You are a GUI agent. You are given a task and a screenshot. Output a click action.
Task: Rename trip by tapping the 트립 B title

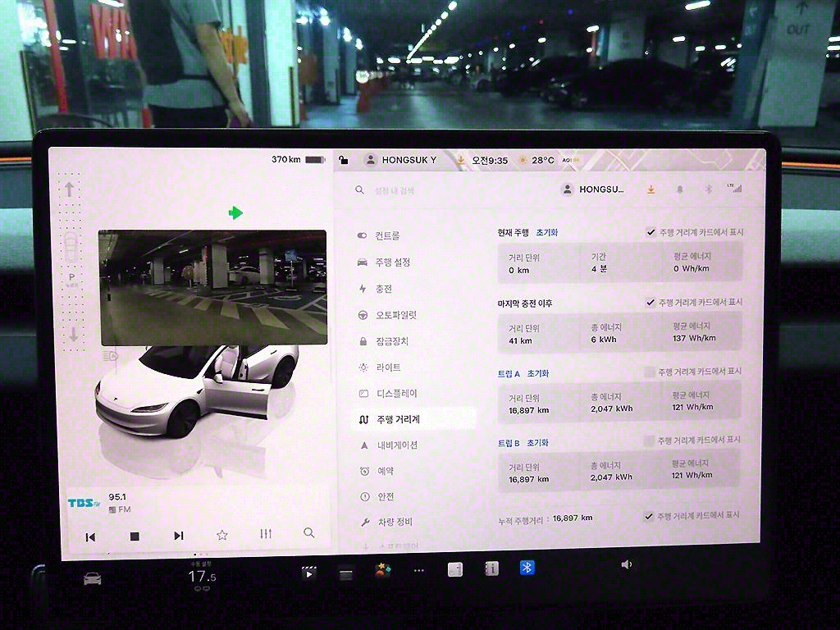[x=509, y=444]
